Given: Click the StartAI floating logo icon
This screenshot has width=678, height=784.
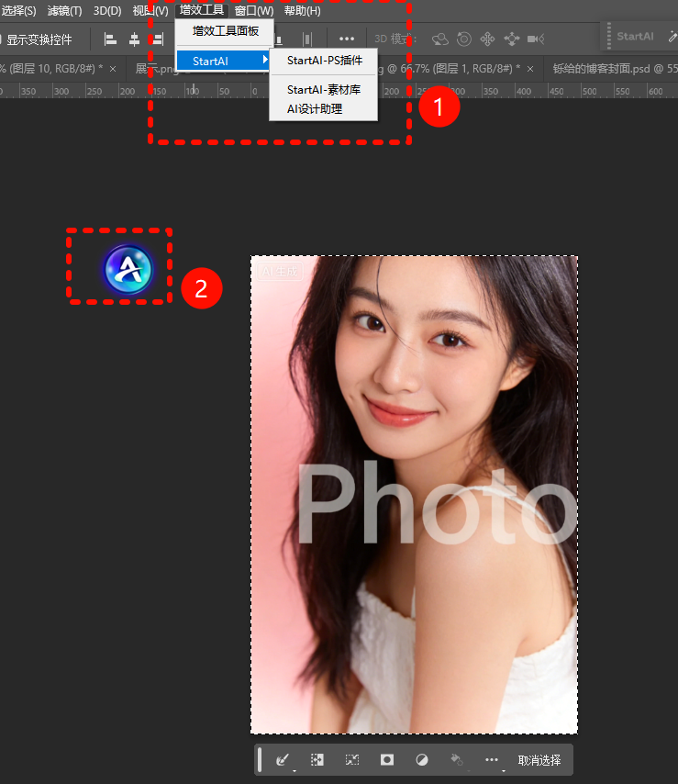Looking at the screenshot, I should tap(127, 270).
